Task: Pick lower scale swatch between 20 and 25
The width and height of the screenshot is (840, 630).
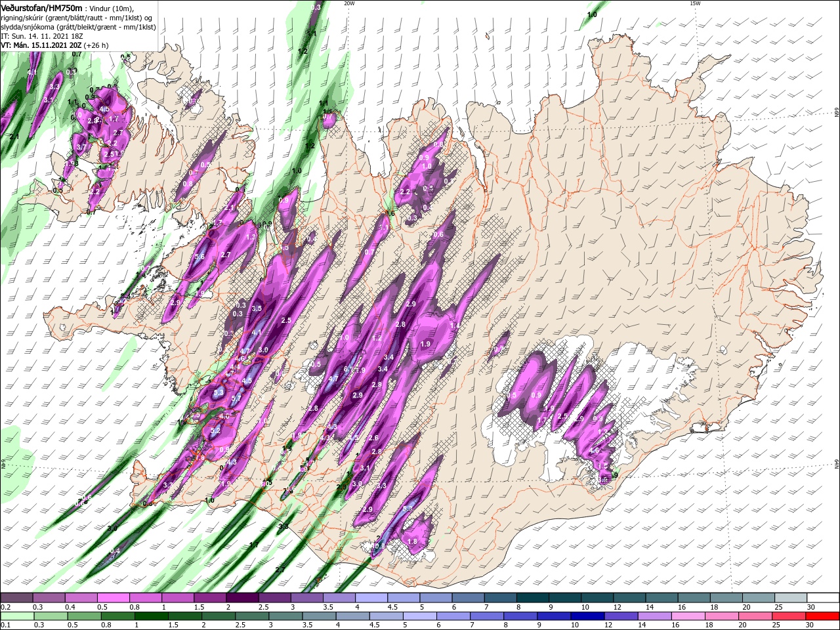Action: pos(754,616)
